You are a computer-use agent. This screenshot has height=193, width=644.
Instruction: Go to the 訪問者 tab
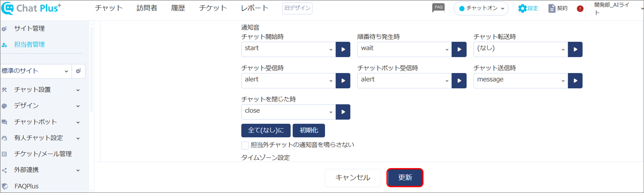147,8
